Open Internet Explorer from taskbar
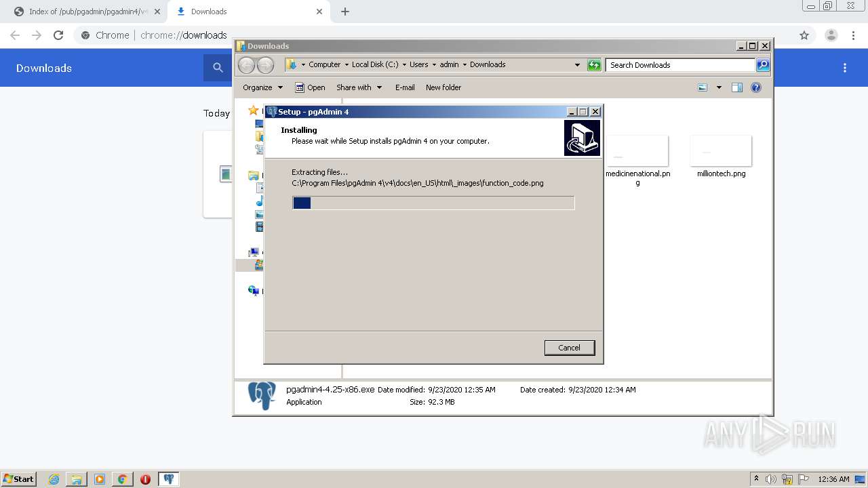The image size is (868, 488). (54, 479)
